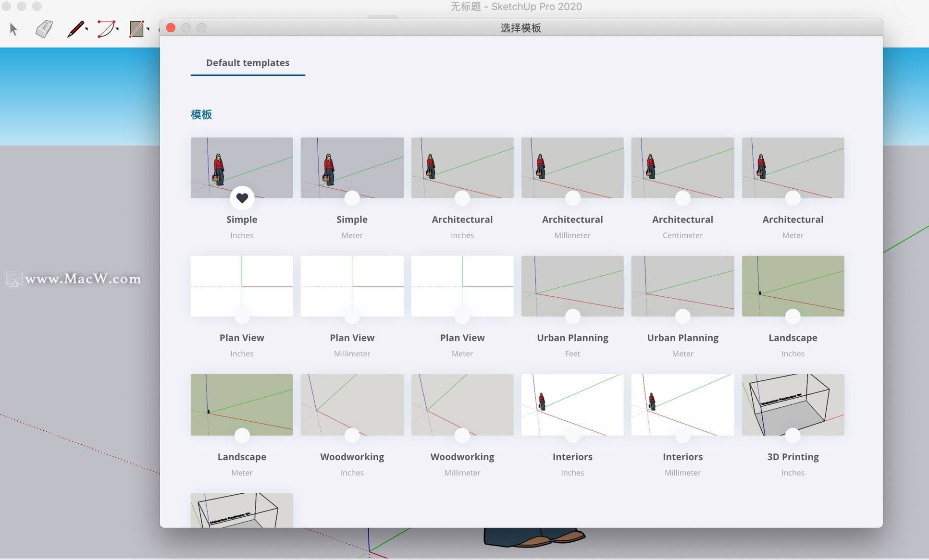Switch to the Default templates tab

(248, 63)
